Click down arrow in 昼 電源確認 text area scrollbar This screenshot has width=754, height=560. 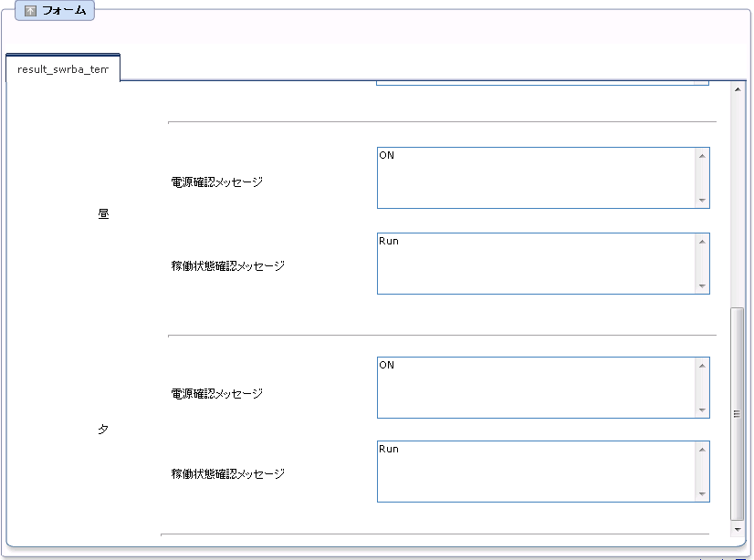point(702,201)
